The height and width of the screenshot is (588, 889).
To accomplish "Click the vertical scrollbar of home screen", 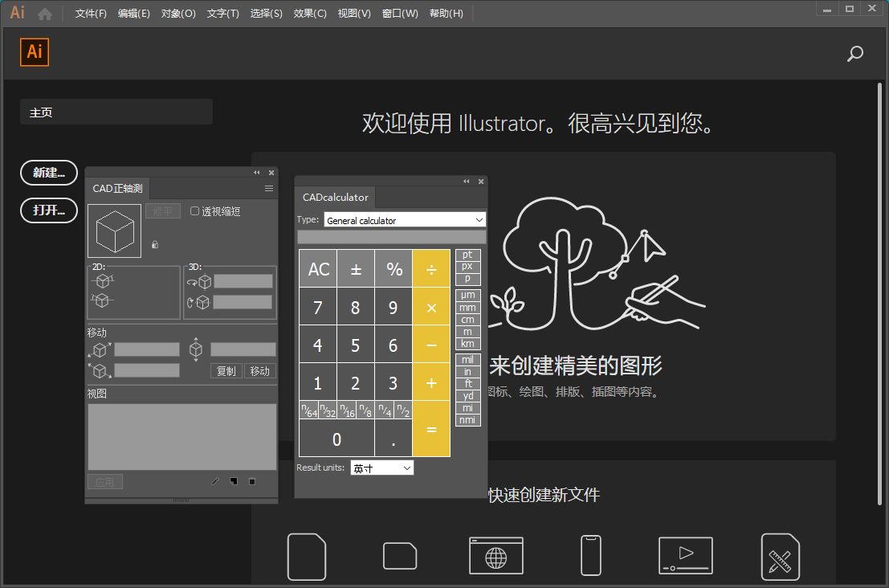I will tap(880, 295).
